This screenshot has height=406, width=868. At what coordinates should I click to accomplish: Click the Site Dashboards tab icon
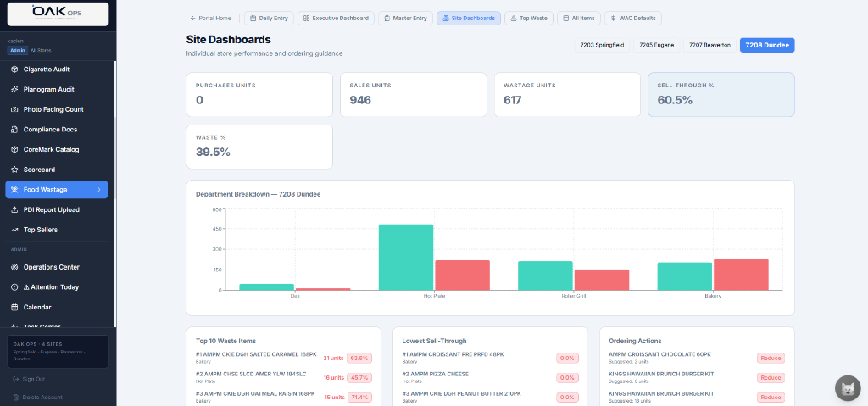[x=446, y=19]
